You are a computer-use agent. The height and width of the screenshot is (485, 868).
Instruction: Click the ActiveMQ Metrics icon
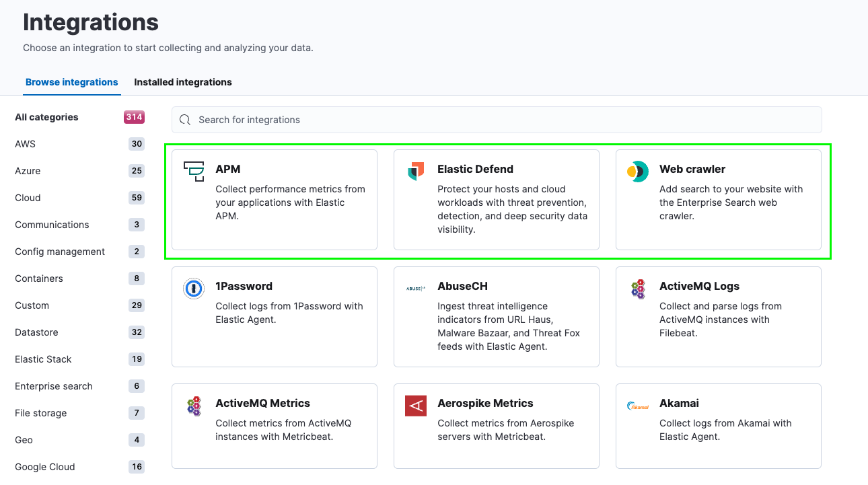coord(194,406)
